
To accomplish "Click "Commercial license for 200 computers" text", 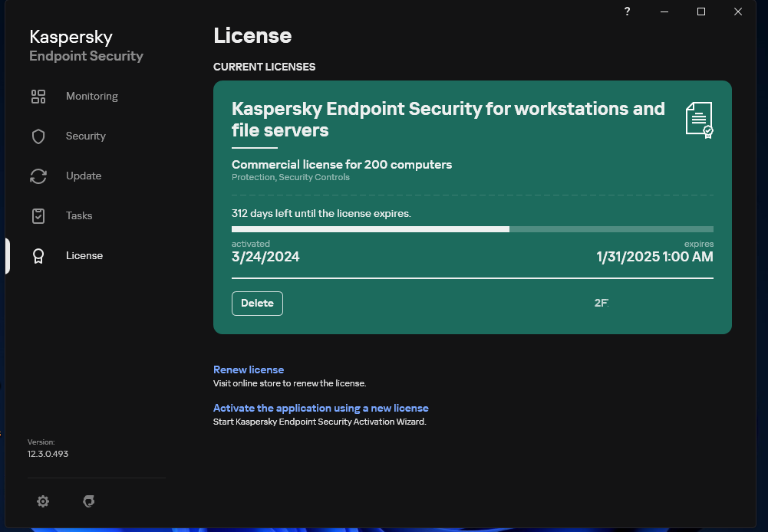I will 342,165.
